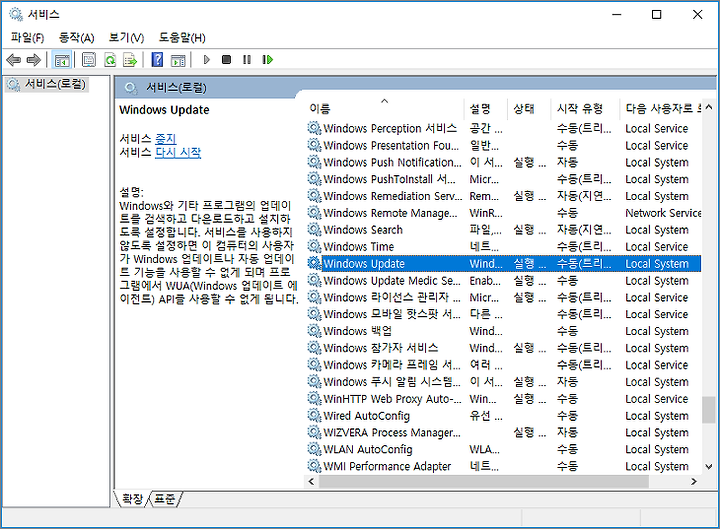Image resolution: width=720 pixels, height=529 pixels.
Task: Sort by the 이름 column header
Action: pos(384,109)
